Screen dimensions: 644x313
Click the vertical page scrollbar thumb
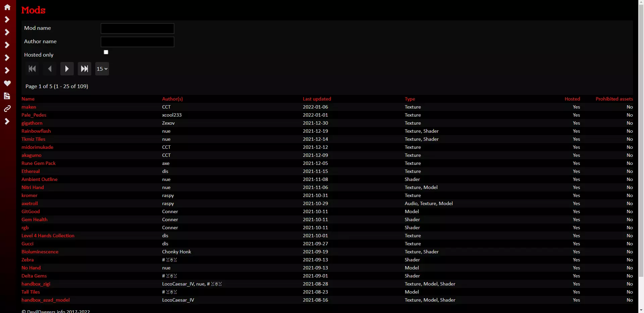[x=641, y=141]
